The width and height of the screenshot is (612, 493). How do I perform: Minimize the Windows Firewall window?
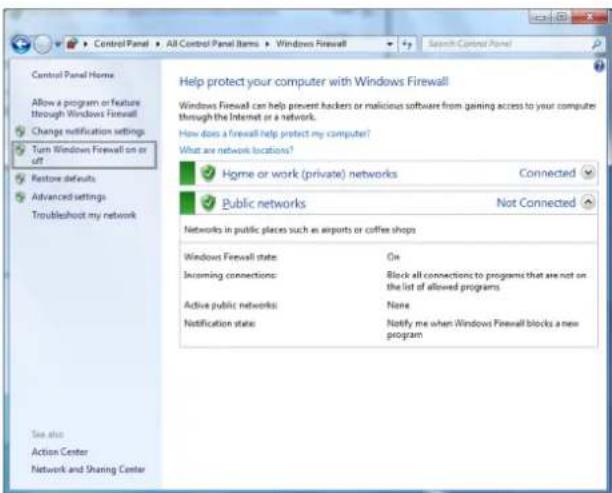540,17
